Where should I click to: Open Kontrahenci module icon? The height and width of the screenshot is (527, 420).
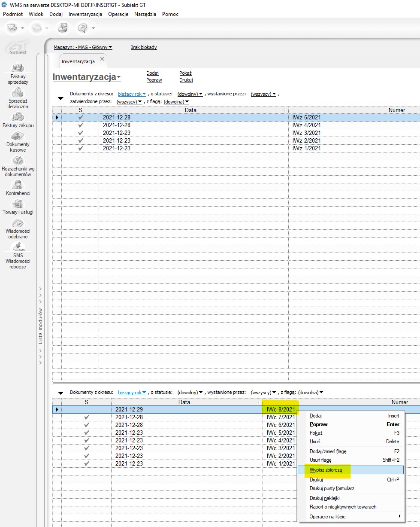click(18, 185)
